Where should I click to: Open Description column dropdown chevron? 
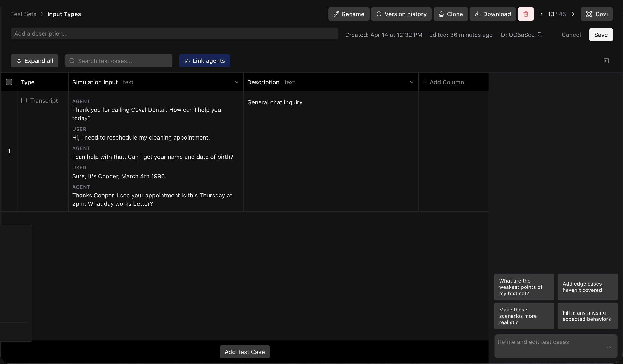[x=411, y=82]
